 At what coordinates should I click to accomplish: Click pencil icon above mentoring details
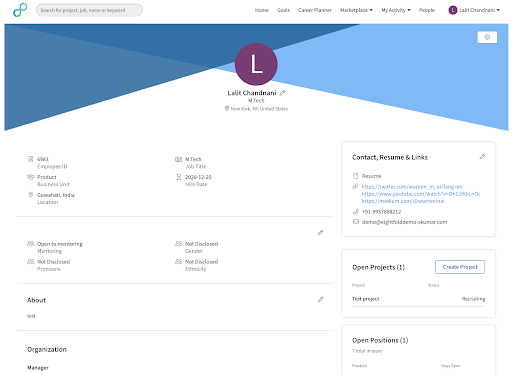320,233
